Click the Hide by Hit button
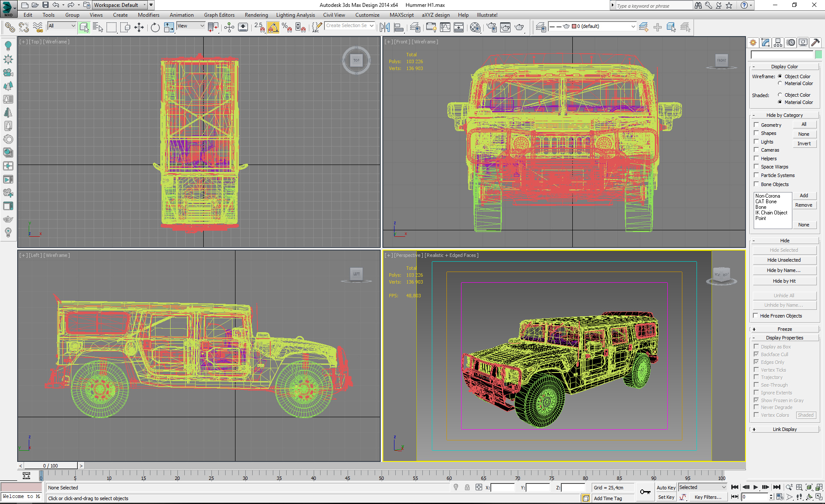 click(784, 281)
